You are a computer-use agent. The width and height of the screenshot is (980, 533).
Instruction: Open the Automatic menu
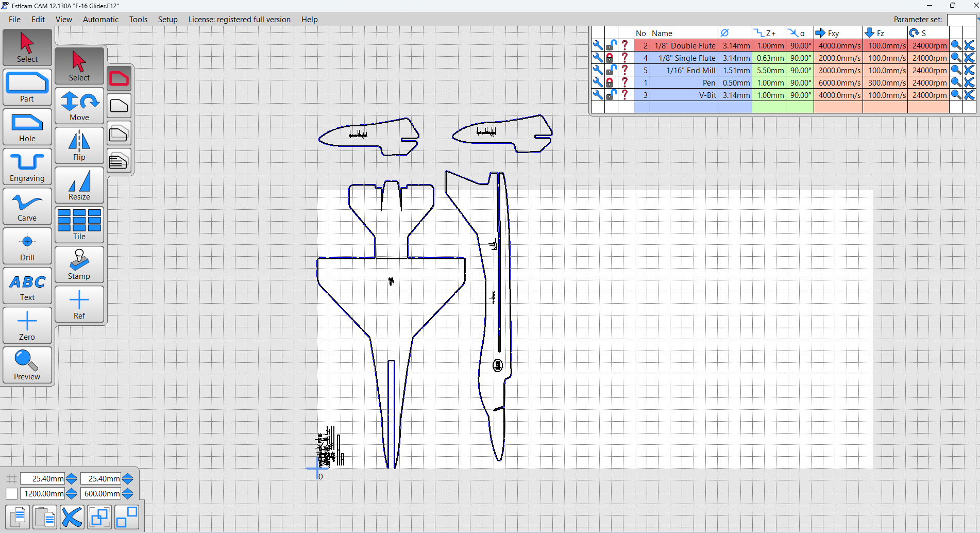tap(100, 20)
